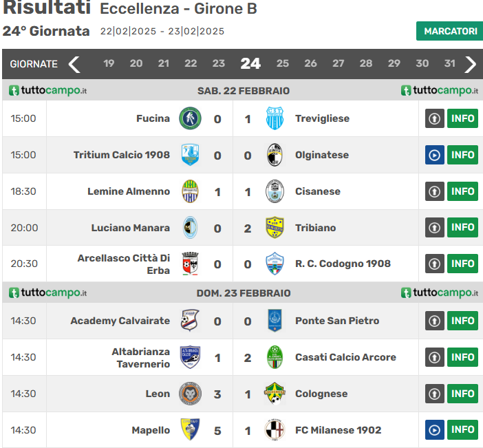Open INFO for Leon vs Colognese
Image resolution: width=483 pixels, height=448 pixels.
point(462,394)
